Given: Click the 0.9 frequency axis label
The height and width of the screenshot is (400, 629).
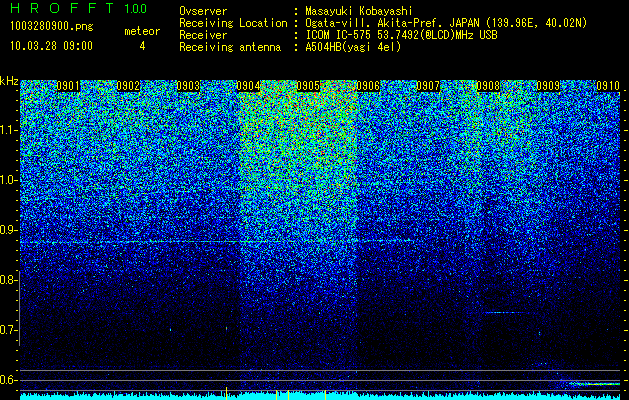Looking at the screenshot, I should (x=8, y=230).
